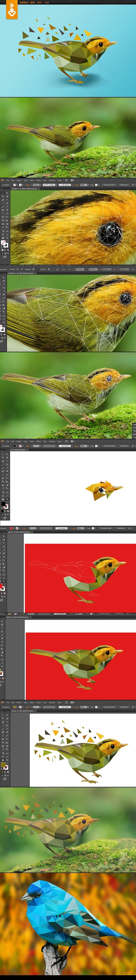
Task: Open the Effect menu in bird.ai 46% window
Action: 39,702
